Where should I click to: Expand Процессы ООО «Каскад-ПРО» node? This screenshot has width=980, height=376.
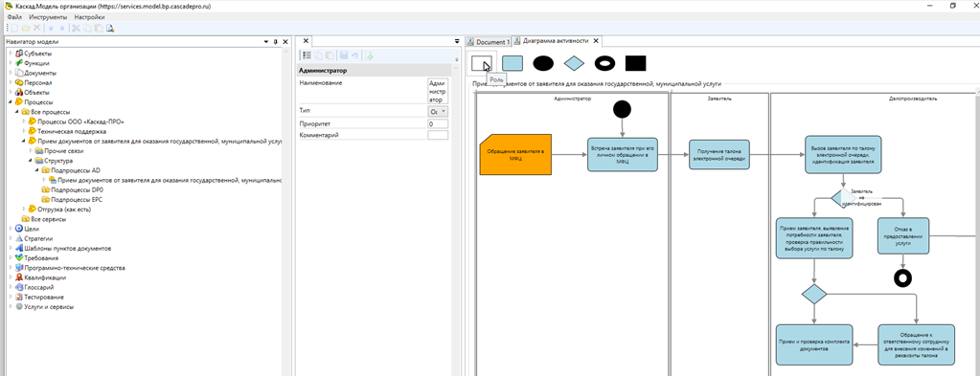coord(25,122)
